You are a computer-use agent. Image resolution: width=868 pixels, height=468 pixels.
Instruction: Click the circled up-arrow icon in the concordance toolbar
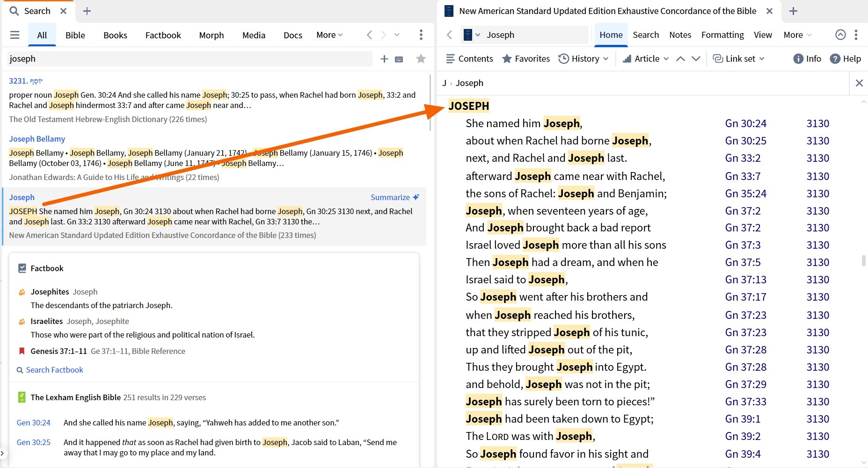(x=840, y=35)
